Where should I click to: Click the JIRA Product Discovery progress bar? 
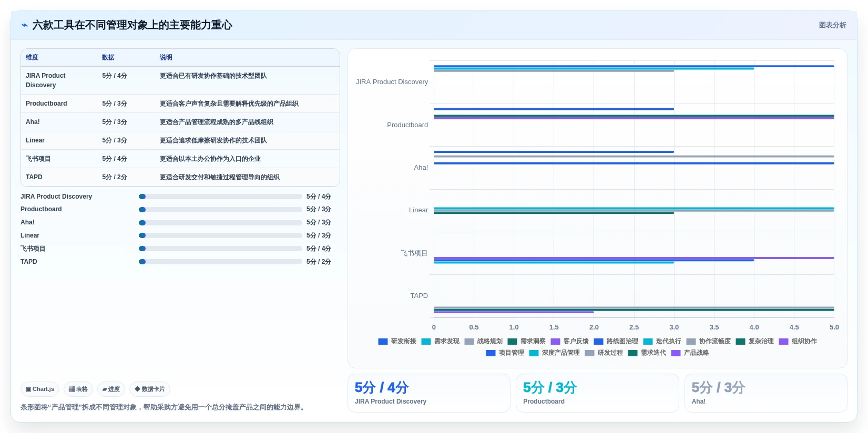coord(220,197)
